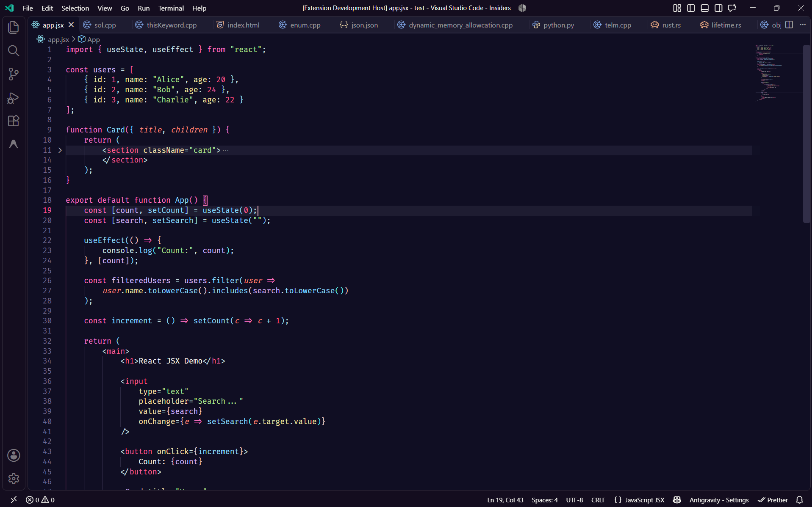
Task: Click Ln 19, Col 43 go-to-line
Action: [505, 500]
